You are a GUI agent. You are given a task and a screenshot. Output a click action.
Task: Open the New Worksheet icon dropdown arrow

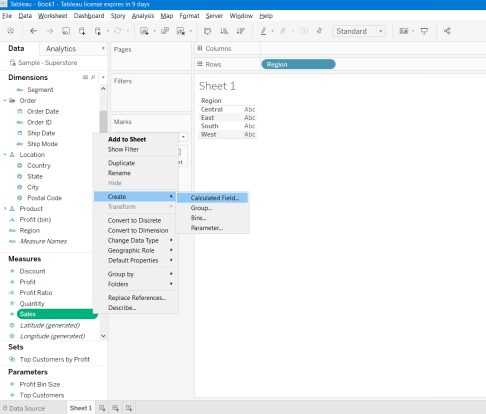(x=154, y=31)
